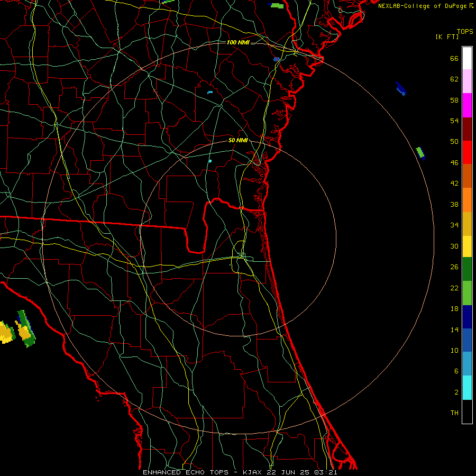Click the "14" value on the legend
The image size is (476, 476).
(x=454, y=329)
